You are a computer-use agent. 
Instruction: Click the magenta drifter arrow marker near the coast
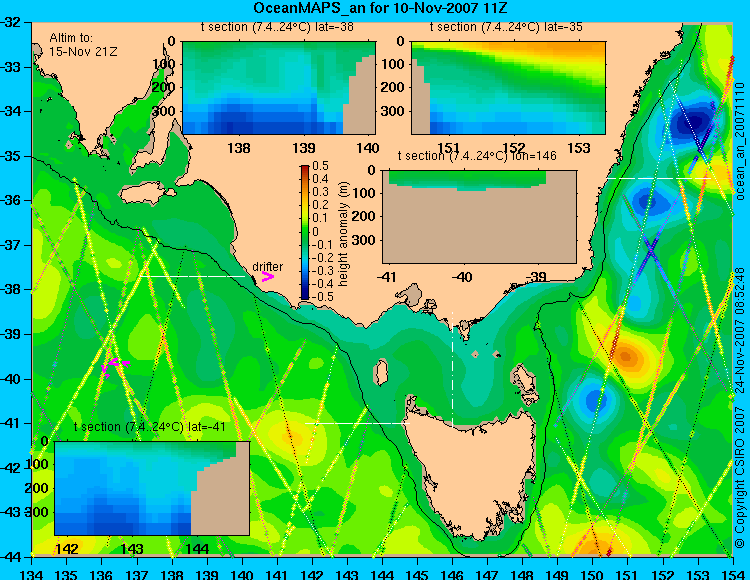coord(267,277)
